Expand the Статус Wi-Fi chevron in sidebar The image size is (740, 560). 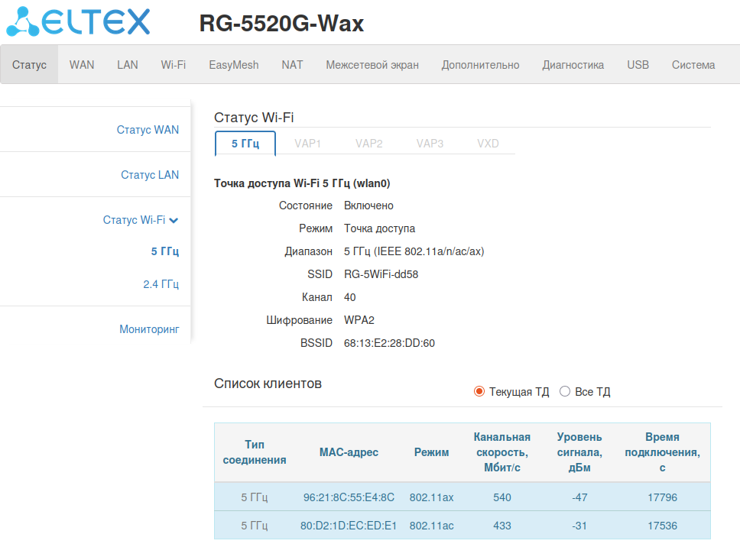(x=174, y=220)
